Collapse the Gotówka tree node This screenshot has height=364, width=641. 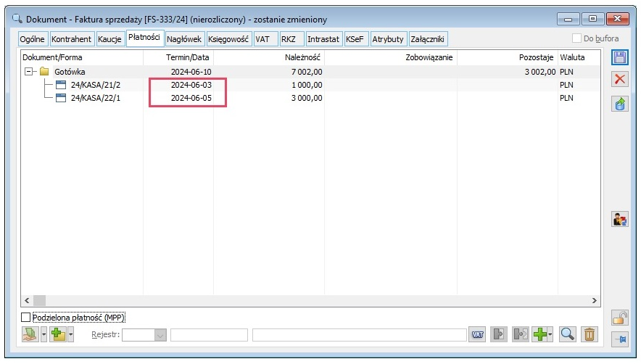point(28,72)
